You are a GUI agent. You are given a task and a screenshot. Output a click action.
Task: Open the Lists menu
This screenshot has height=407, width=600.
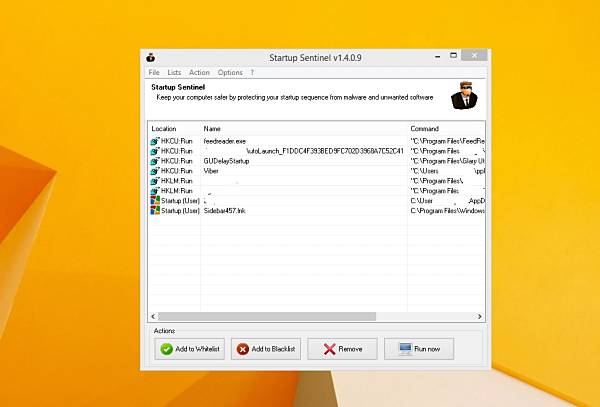(x=174, y=72)
